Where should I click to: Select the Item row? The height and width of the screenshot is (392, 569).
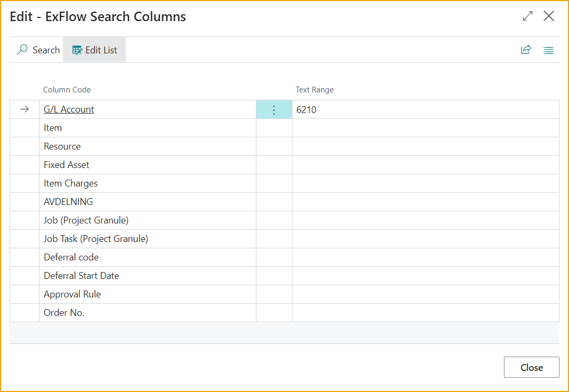point(53,128)
